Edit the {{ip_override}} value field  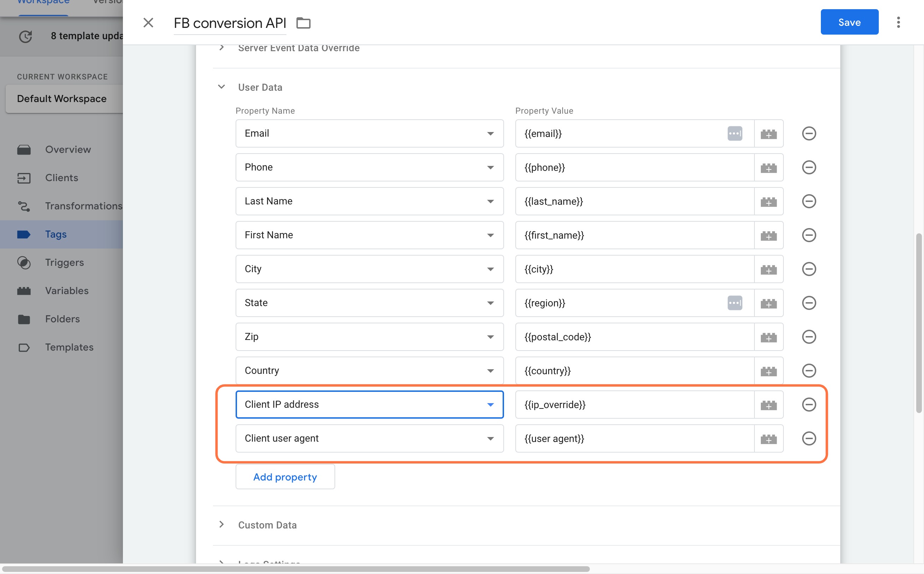(634, 405)
